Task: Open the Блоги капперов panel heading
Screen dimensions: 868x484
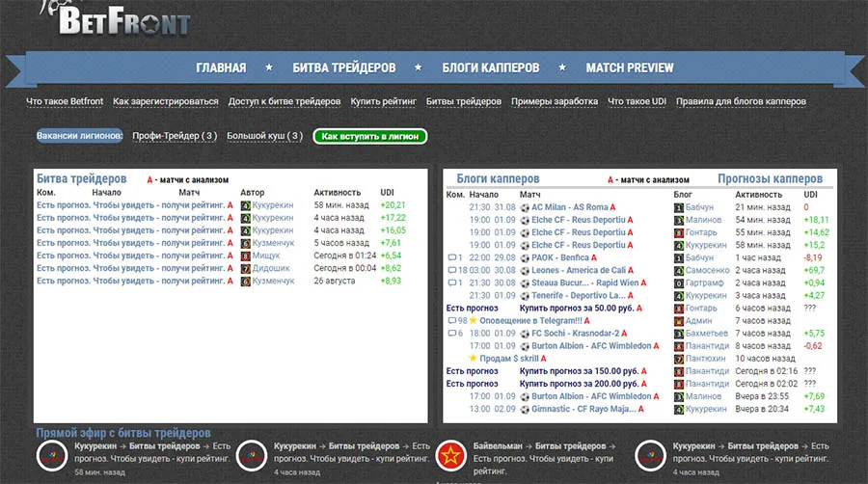Action: pos(498,178)
